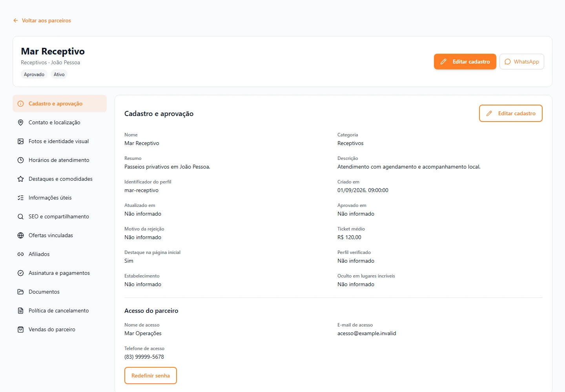Click the phone number (83) 99999-5678
Screen dimensions: 565x392
tap(144, 357)
